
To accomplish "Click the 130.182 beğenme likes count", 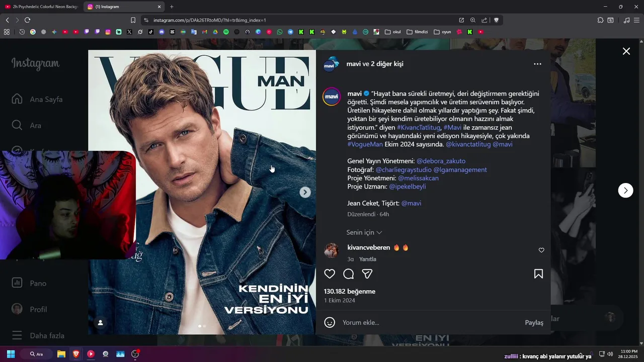I will (x=350, y=291).
